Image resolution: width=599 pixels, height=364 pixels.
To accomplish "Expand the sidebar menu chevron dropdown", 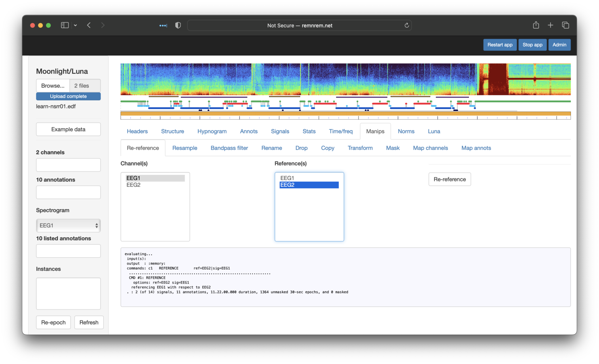I will [75, 25].
